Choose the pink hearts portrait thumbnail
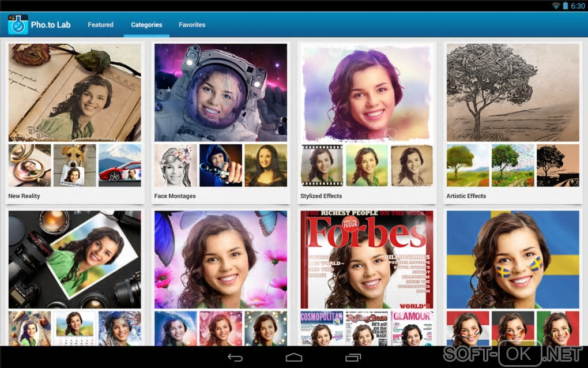This screenshot has width=588, height=368. tap(220, 328)
